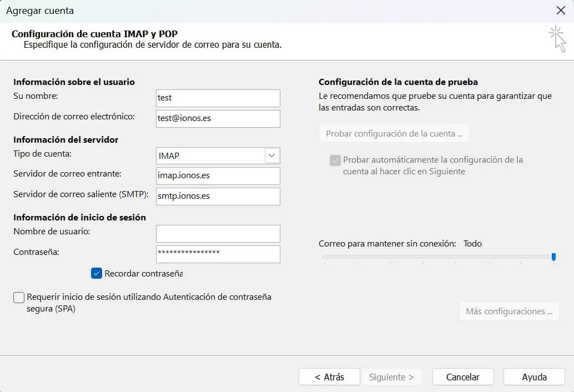
Task: Click Probar configuración de la cuenta
Action: [394, 133]
